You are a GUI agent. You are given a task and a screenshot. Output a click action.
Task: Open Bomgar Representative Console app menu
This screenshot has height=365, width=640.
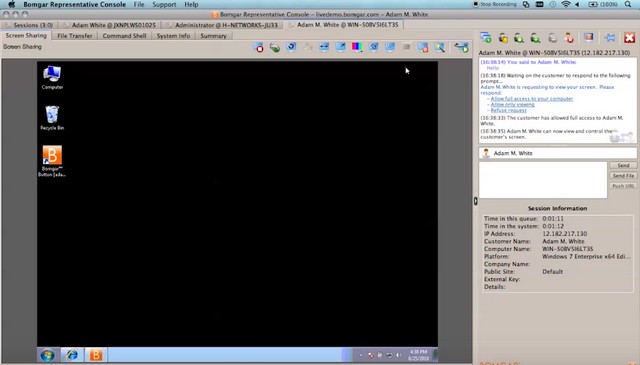click(x=74, y=4)
